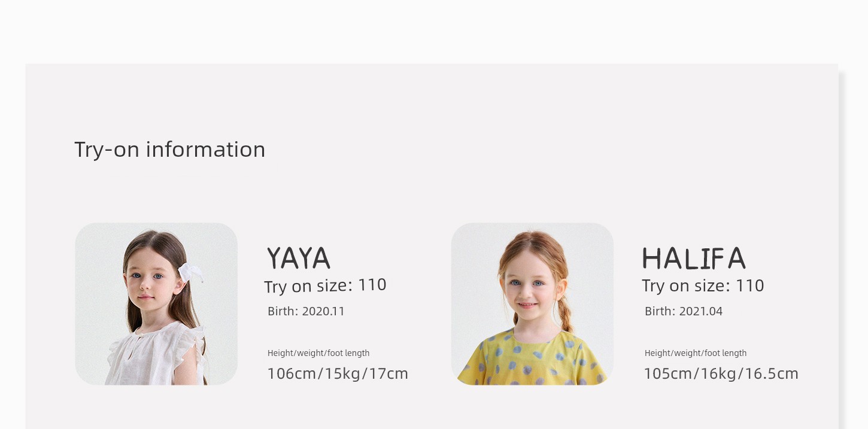Select the YAYA model name
This screenshot has width=868, height=429.
point(298,258)
